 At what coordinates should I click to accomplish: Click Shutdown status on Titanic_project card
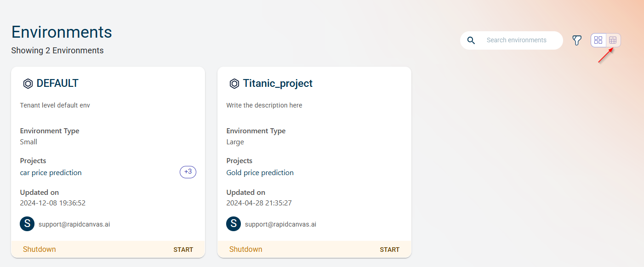pos(246,250)
